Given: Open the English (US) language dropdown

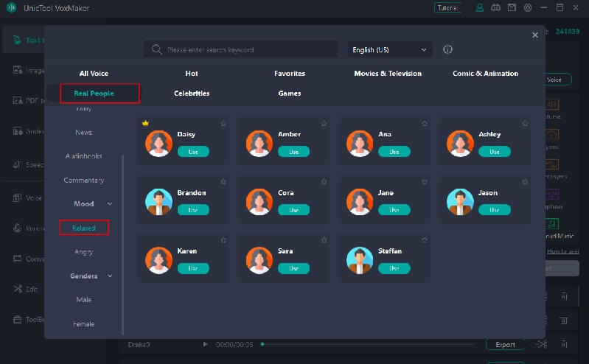Looking at the screenshot, I should point(390,49).
